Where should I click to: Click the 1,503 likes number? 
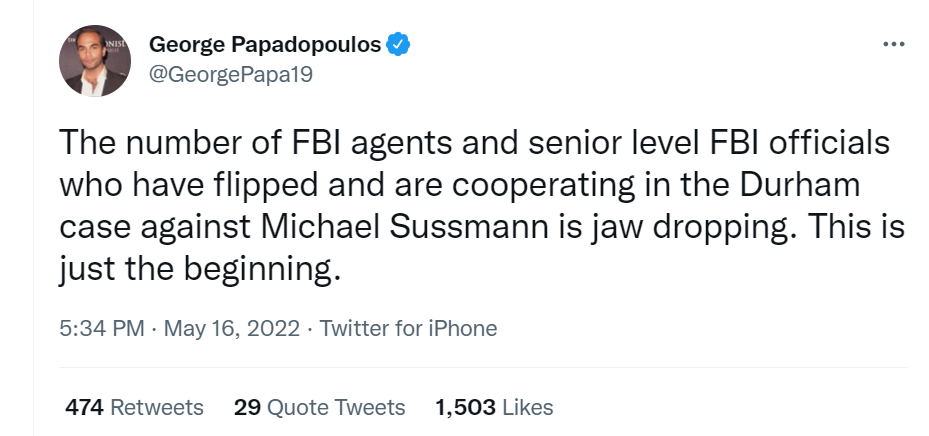(x=465, y=408)
